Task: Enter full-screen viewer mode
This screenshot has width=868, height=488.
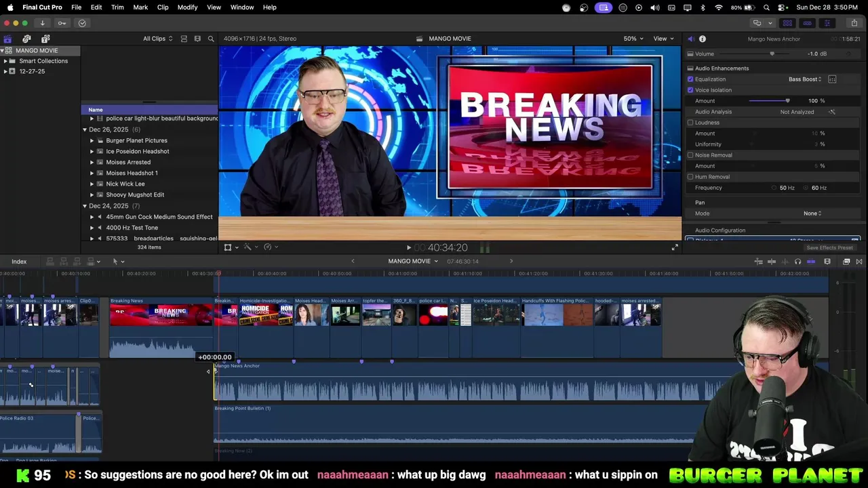Action: [x=675, y=247]
